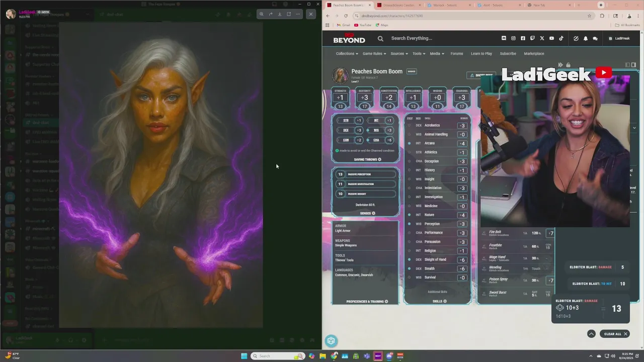Viewport: 644px width, 362px height.
Task: Expand the Game Rules menu
Action: coord(374,53)
